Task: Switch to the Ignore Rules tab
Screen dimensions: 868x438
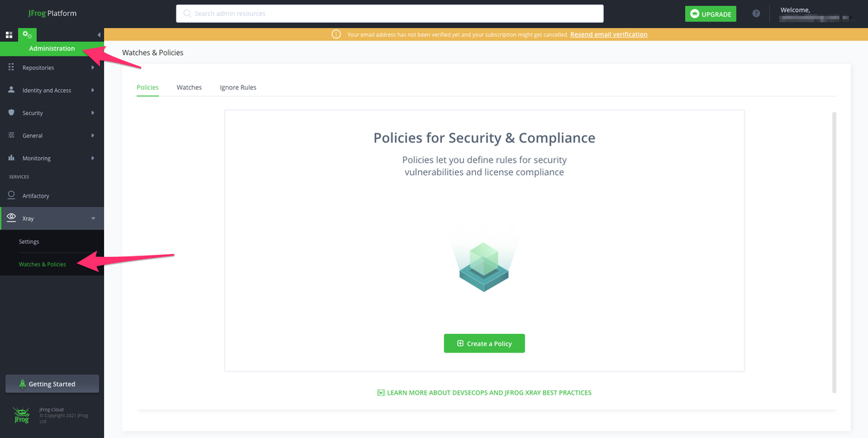Action: pyautogui.click(x=238, y=88)
